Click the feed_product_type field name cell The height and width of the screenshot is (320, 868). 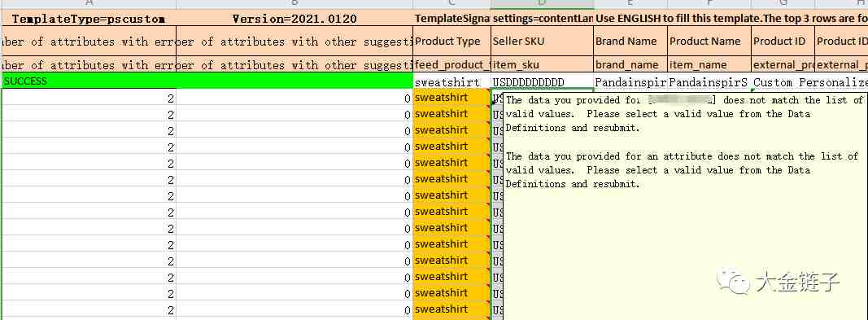pos(451,64)
